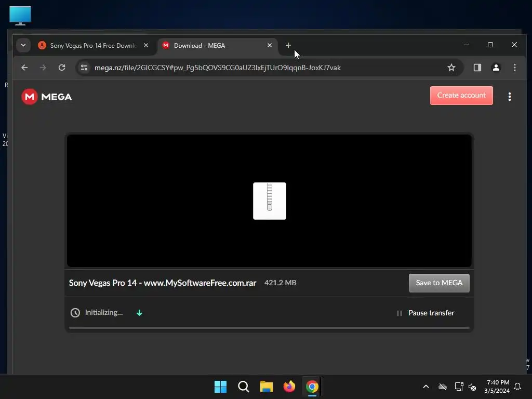
Task: Open the notifications bell icon
Action: click(x=518, y=387)
